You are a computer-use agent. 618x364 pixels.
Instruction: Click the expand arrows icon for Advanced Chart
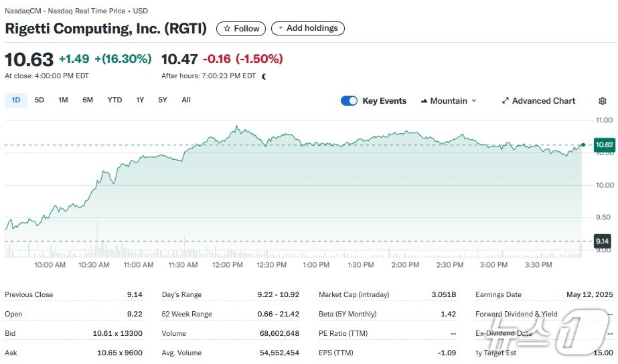pos(505,101)
